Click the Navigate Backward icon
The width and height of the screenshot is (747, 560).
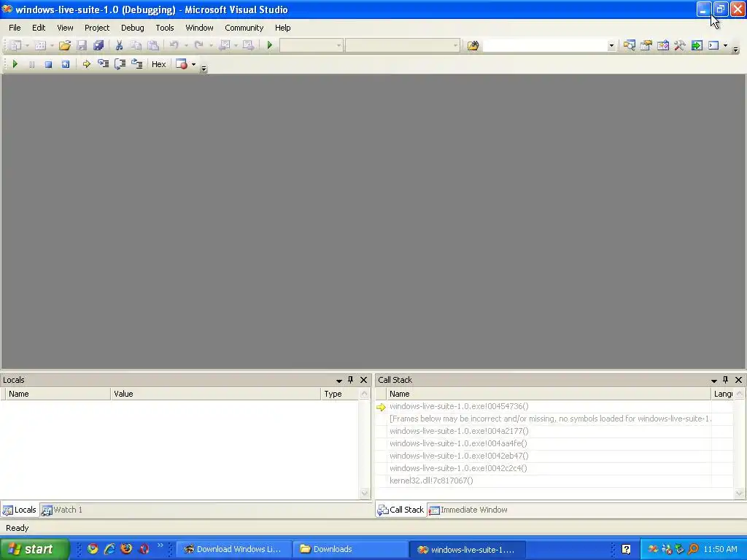coord(225,45)
